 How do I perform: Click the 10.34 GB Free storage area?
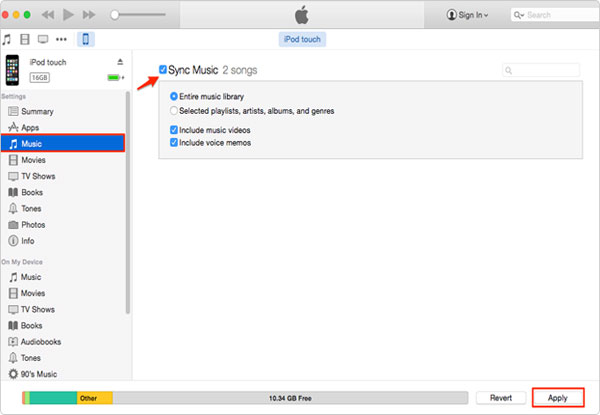click(290, 398)
